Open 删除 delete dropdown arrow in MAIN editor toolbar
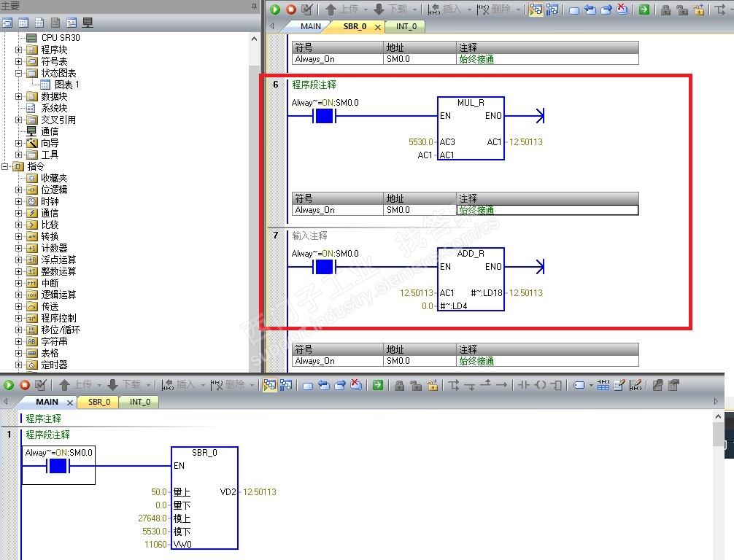Screen dimensions: 734x560 252,386
